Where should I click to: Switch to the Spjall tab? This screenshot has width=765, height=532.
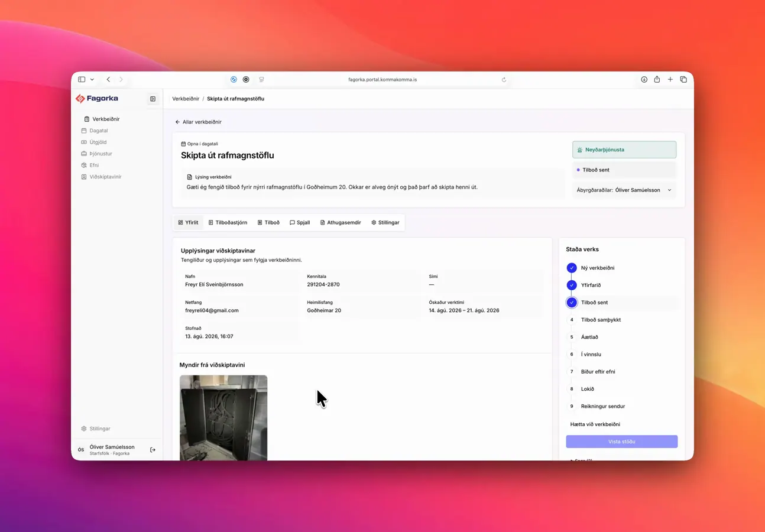[x=300, y=223]
